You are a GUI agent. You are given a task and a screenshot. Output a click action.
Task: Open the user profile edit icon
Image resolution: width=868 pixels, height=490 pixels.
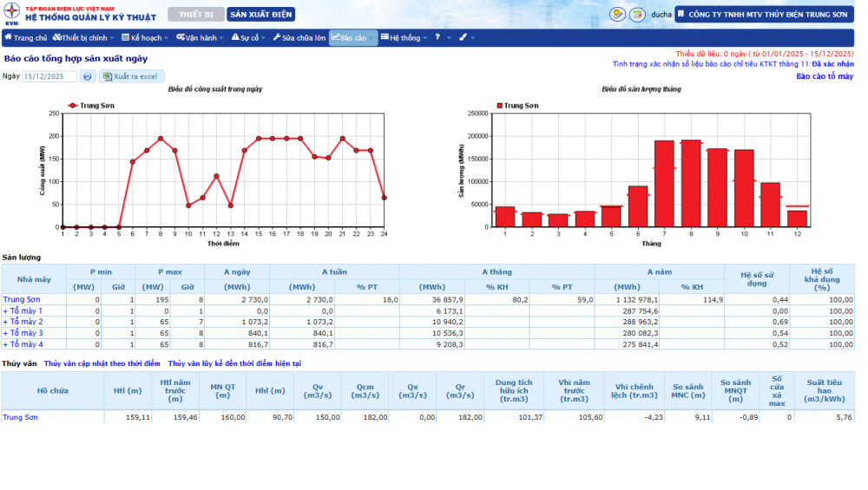pos(617,15)
